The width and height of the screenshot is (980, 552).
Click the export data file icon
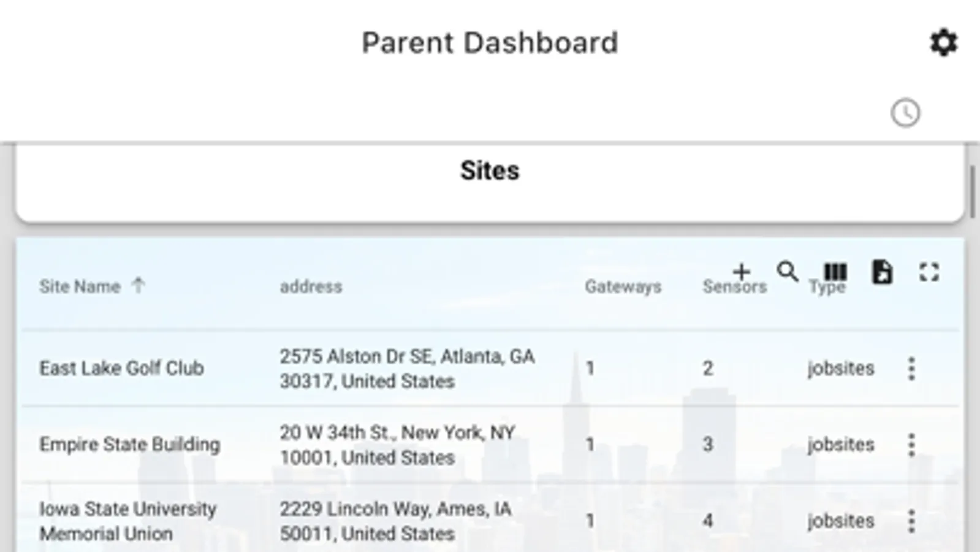[882, 272]
